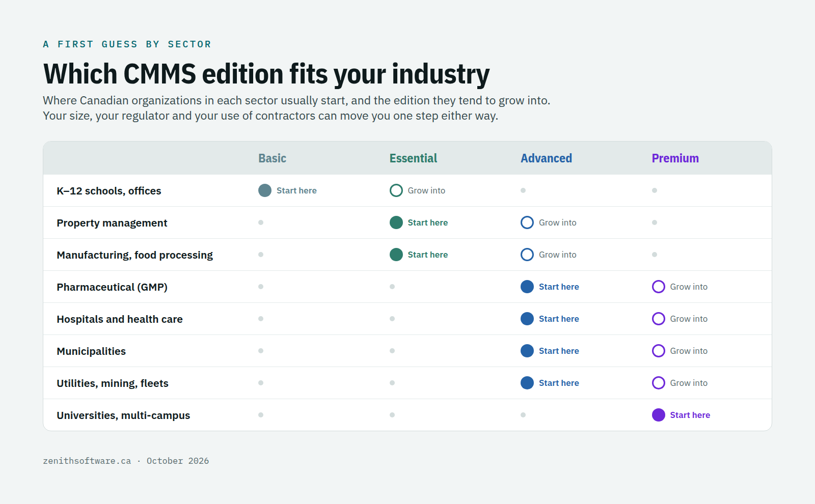Click the Which CMMS edition fits heading

(x=266, y=74)
